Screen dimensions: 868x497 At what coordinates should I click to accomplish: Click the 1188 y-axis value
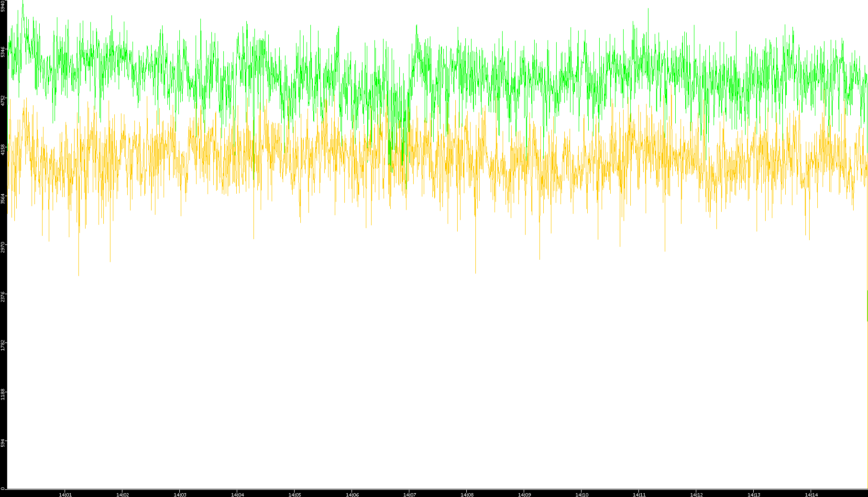tap(3, 394)
